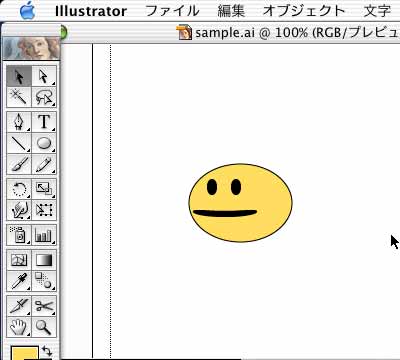Click the sample.ai document title icon
400x360 pixels.
(x=185, y=32)
